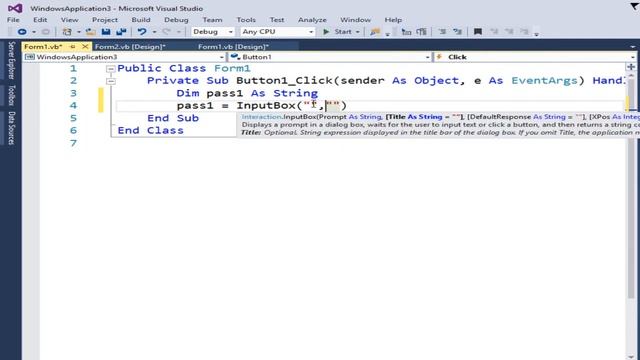Click the display quick info toolbar icon

coord(421,31)
